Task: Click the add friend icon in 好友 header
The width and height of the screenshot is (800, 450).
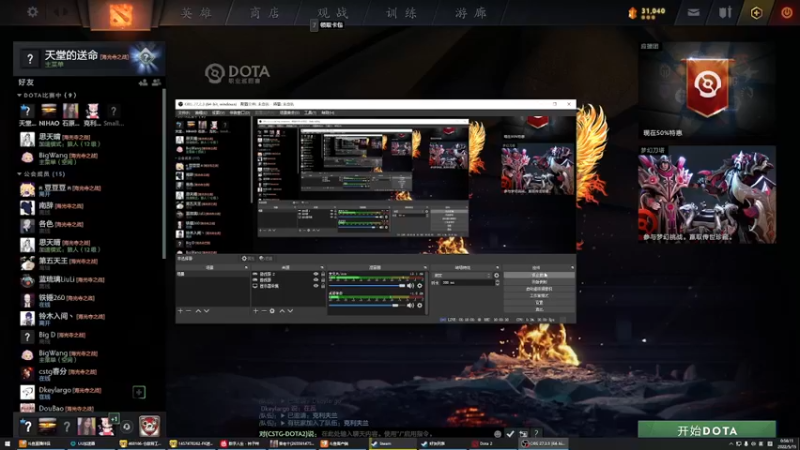Action: click(x=143, y=82)
